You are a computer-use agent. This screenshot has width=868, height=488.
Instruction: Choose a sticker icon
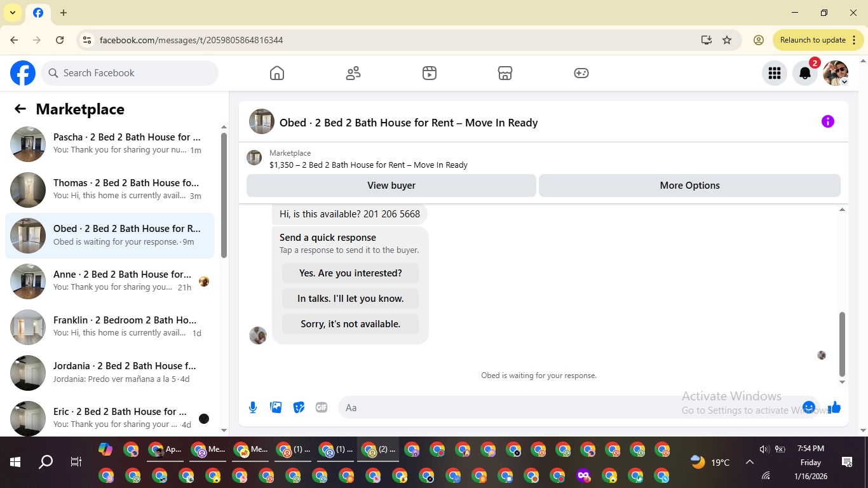point(299,407)
